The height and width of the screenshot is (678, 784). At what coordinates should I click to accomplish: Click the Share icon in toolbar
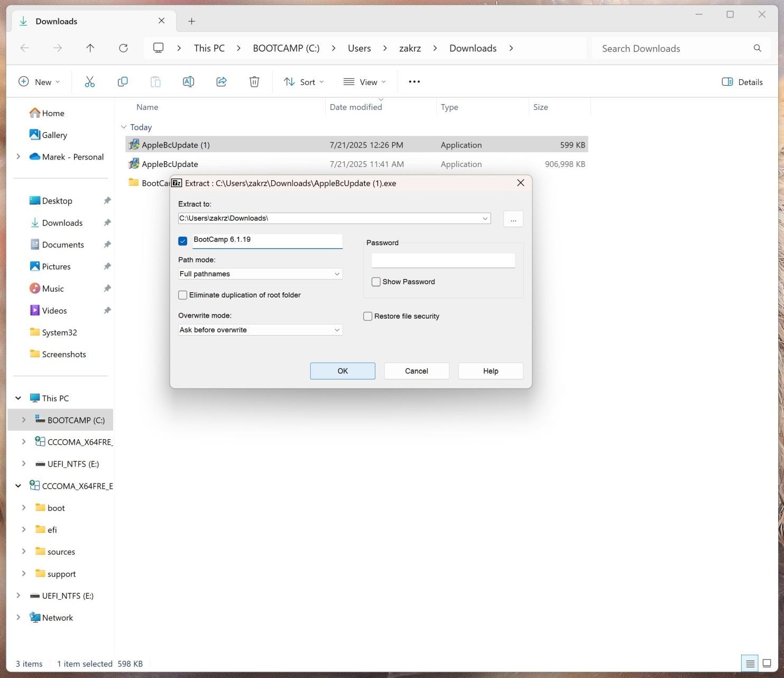pos(222,82)
